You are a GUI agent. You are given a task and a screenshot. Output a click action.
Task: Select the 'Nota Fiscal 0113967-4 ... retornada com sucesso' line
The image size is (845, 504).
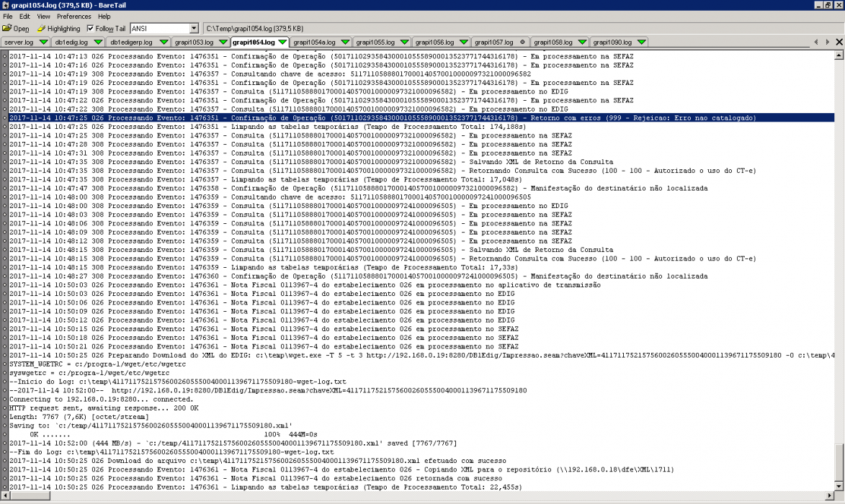[256, 478]
